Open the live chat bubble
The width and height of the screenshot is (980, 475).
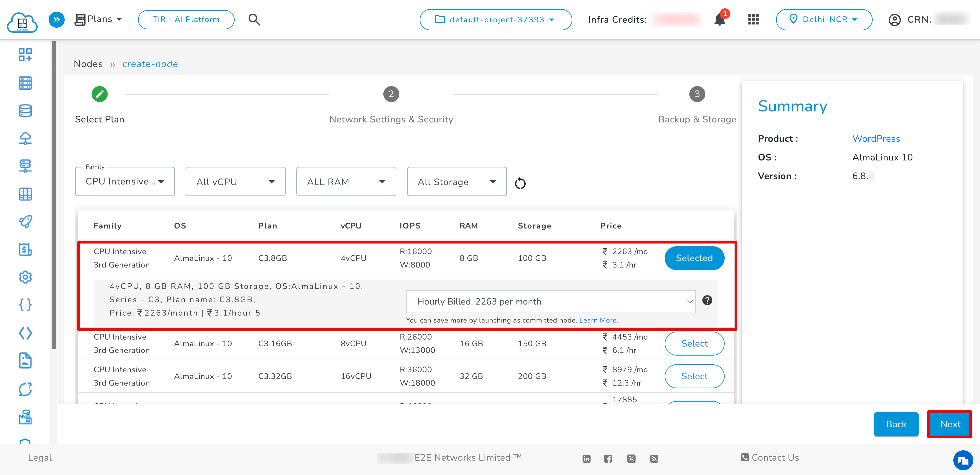click(x=963, y=460)
